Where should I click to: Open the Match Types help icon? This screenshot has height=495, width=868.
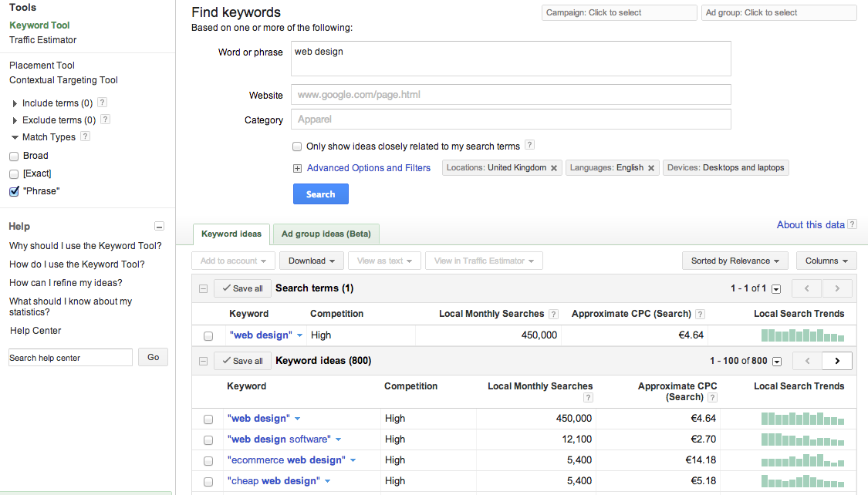pos(85,136)
